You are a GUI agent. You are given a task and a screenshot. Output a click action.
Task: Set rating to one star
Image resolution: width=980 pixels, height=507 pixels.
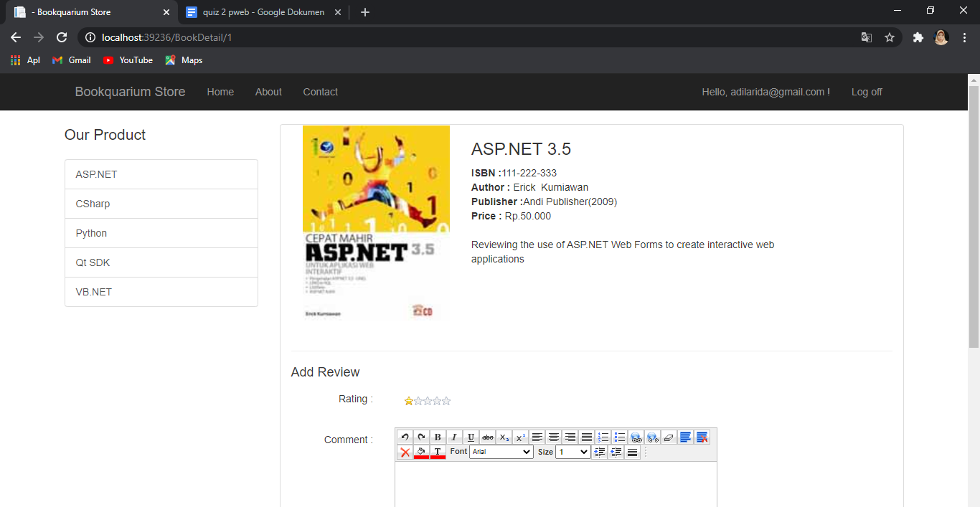click(x=409, y=401)
